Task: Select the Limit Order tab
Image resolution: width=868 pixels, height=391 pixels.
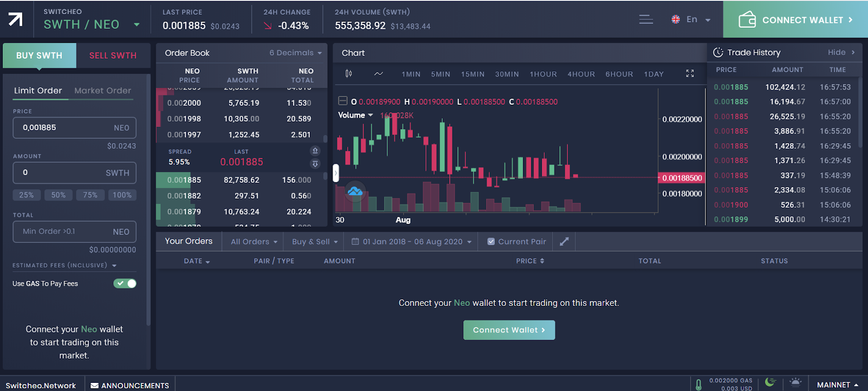Action: pos(38,91)
